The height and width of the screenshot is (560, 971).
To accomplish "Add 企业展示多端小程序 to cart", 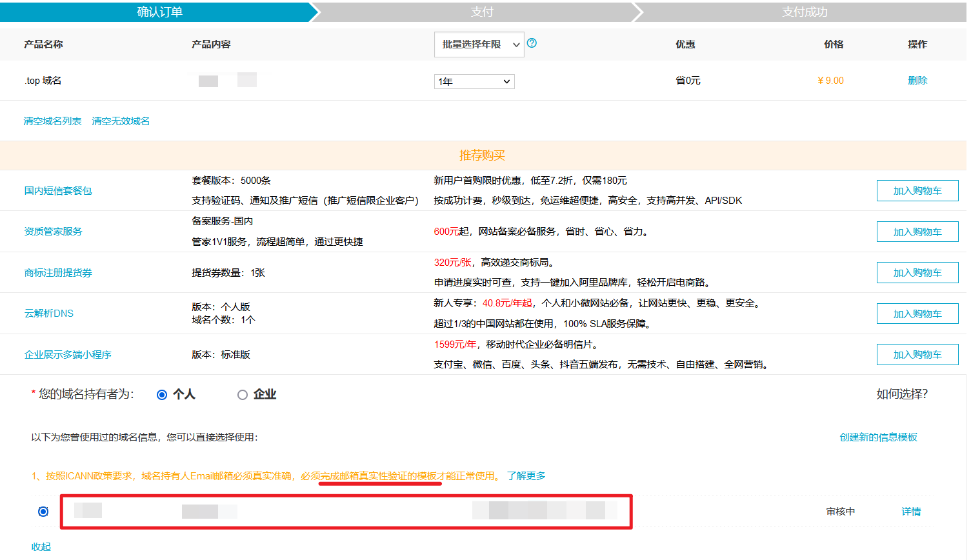I will click(917, 355).
